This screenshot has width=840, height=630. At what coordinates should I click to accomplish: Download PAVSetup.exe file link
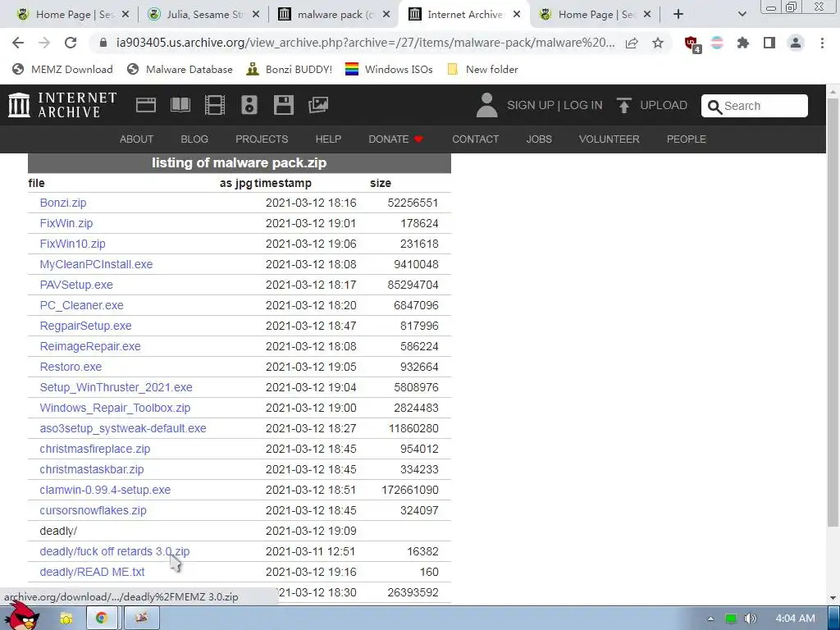tap(76, 285)
